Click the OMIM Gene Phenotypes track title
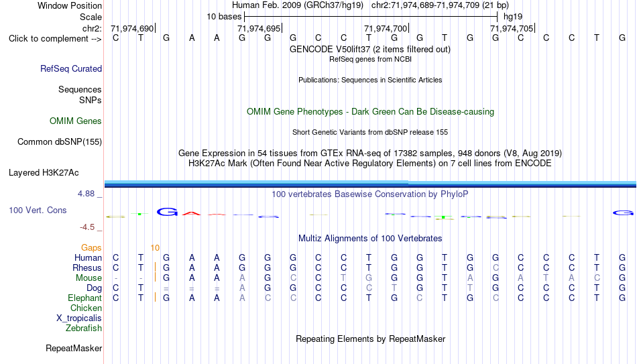637x364 pixels. [370, 112]
